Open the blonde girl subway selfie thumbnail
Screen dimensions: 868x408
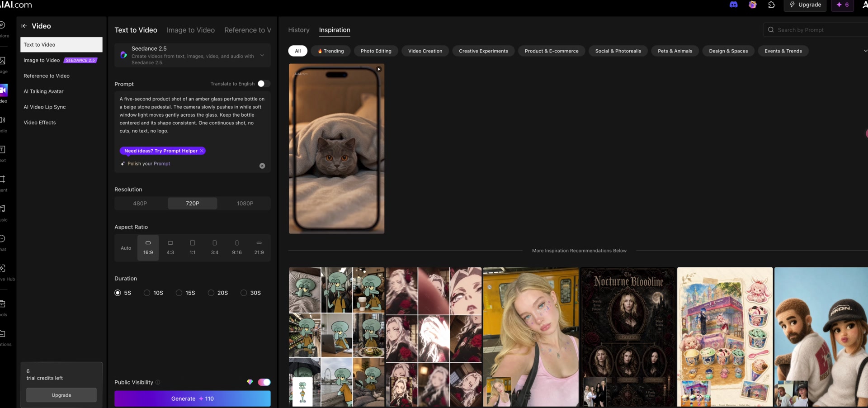[531, 337]
